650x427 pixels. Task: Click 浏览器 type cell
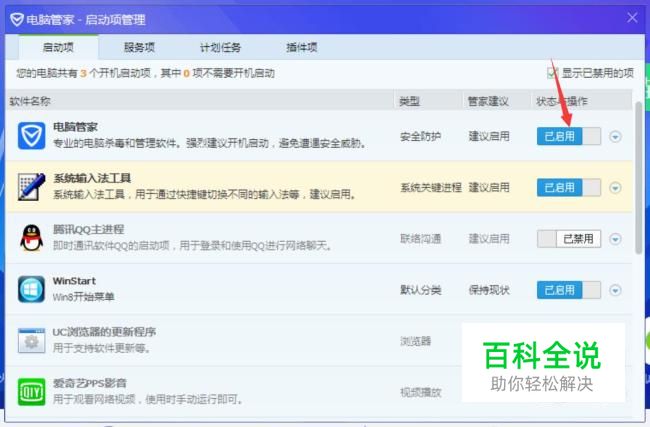[415, 341]
